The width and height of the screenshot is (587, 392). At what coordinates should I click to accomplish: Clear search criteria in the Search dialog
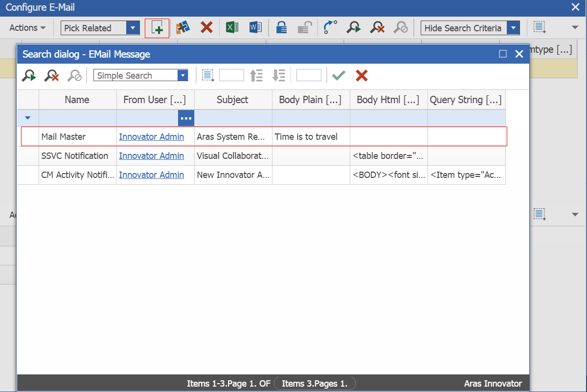coord(51,75)
